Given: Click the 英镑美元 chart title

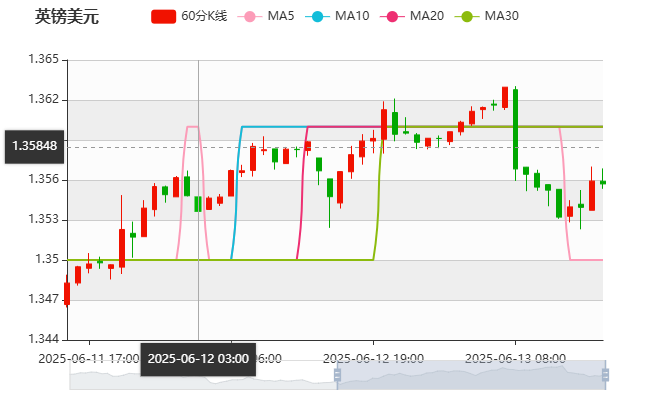Looking at the screenshot, I should [x=66, y=16].
